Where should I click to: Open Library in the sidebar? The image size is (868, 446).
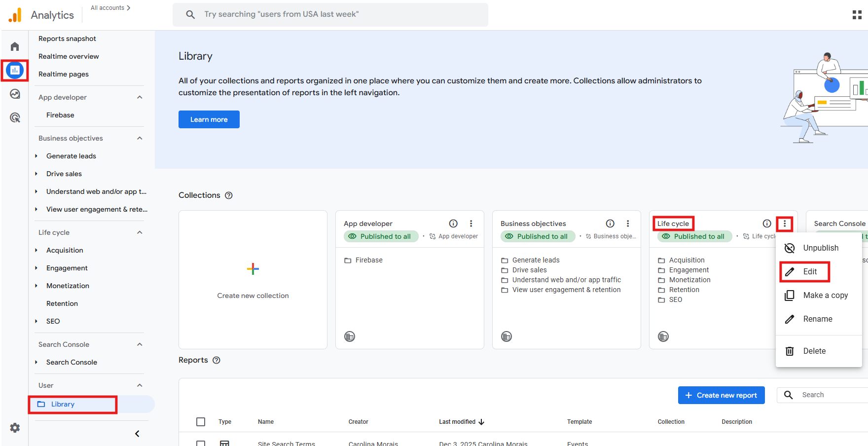point(92,404)
